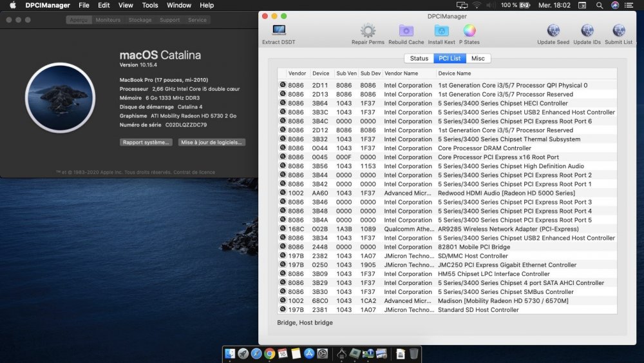Viewport: 644px width, 363px height.
Task: Click the Update IDs globe icon
Action: tap(587, 30)
